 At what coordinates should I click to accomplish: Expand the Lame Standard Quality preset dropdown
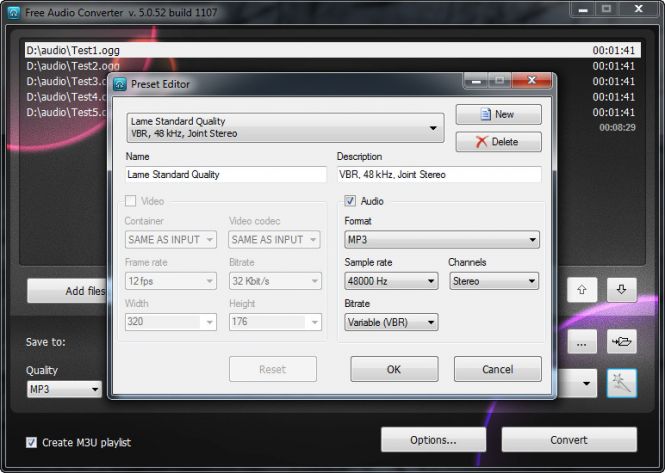[x=285, y=127]
